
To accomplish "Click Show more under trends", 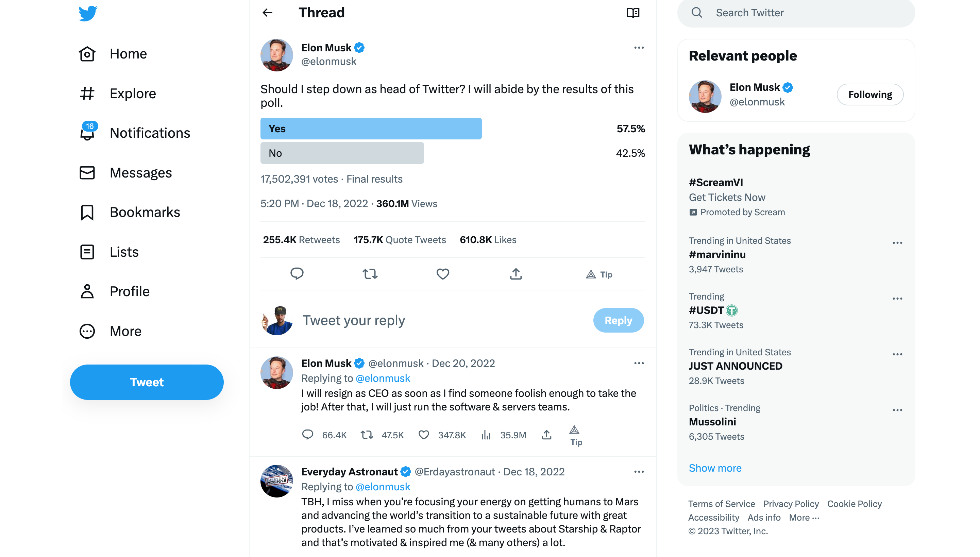I will 715,468.
